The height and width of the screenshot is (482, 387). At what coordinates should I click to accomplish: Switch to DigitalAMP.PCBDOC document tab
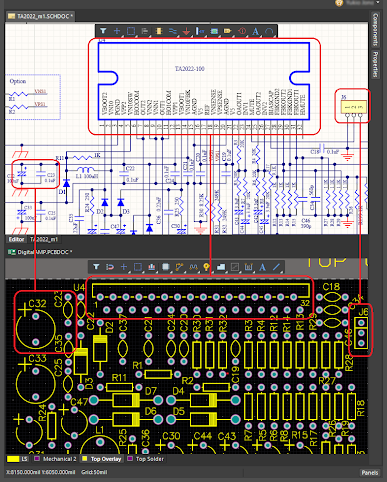(40, 252)
